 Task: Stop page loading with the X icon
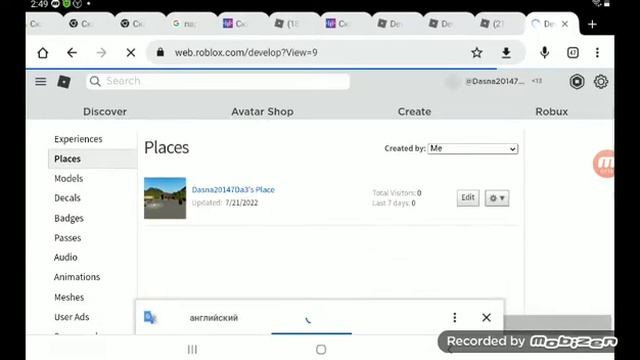(131, 53)
